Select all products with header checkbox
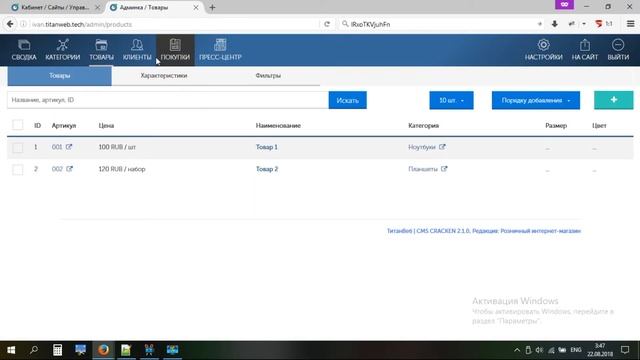This screenshot has height=360, width=640. 18,125
